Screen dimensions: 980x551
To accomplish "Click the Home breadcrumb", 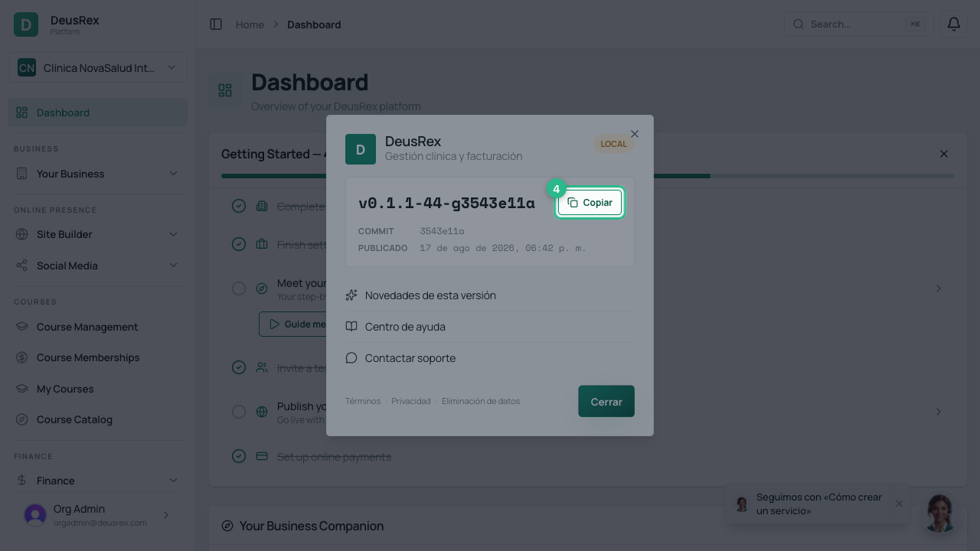I will (250, 24).
